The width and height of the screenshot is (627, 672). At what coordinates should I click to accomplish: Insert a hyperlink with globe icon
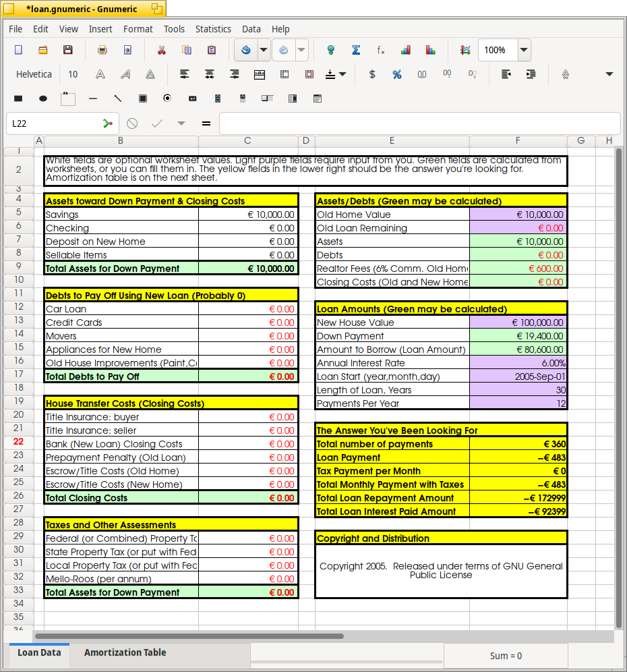pos(330,50)
